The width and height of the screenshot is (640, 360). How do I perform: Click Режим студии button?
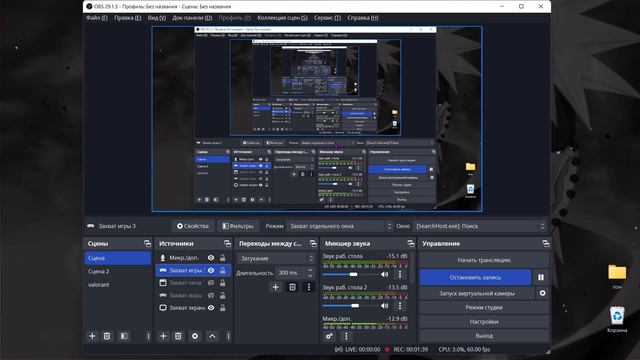click(484, 307)
